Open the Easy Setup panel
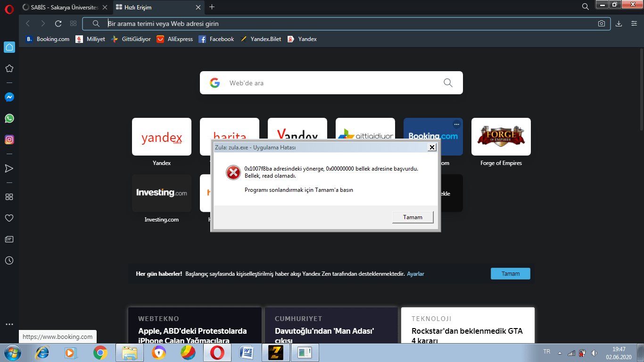 [x=634, y=24]
